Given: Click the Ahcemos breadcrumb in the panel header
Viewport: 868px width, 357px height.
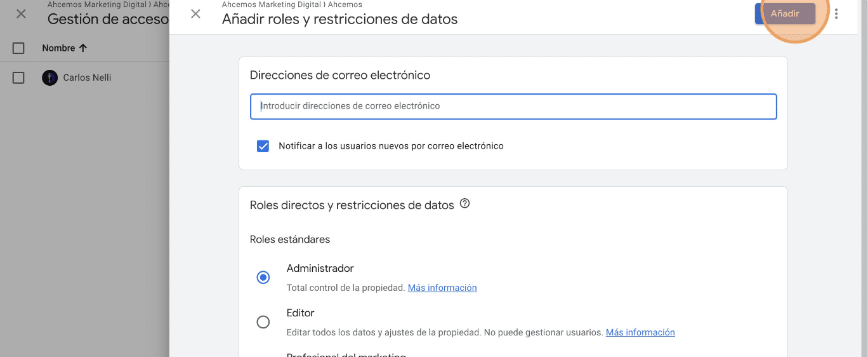Looking at the screenshot, I should click(x=345, y=4).
